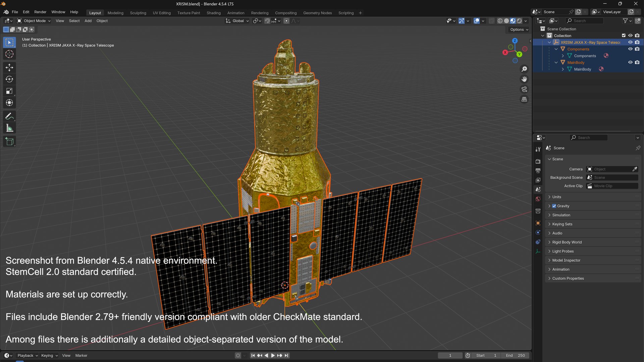Open the Object Mode dropdown
Viewport: 644px width, 362px height.
34,21
